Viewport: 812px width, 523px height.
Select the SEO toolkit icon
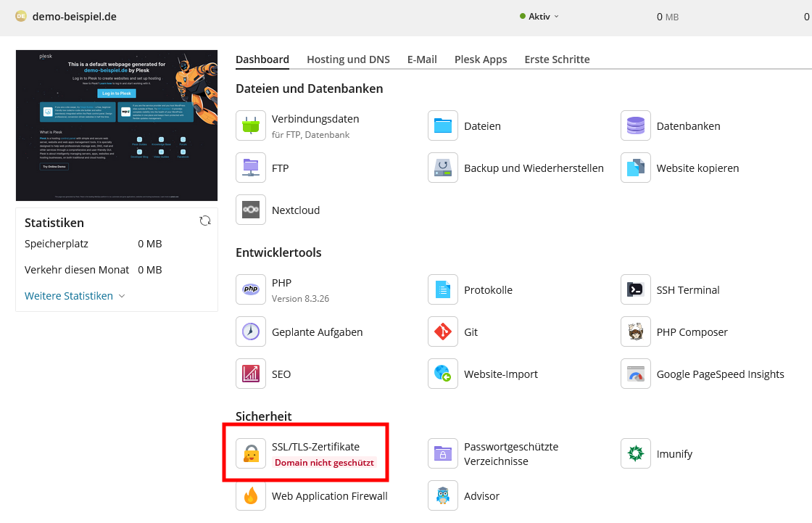[x=250, y=374]
